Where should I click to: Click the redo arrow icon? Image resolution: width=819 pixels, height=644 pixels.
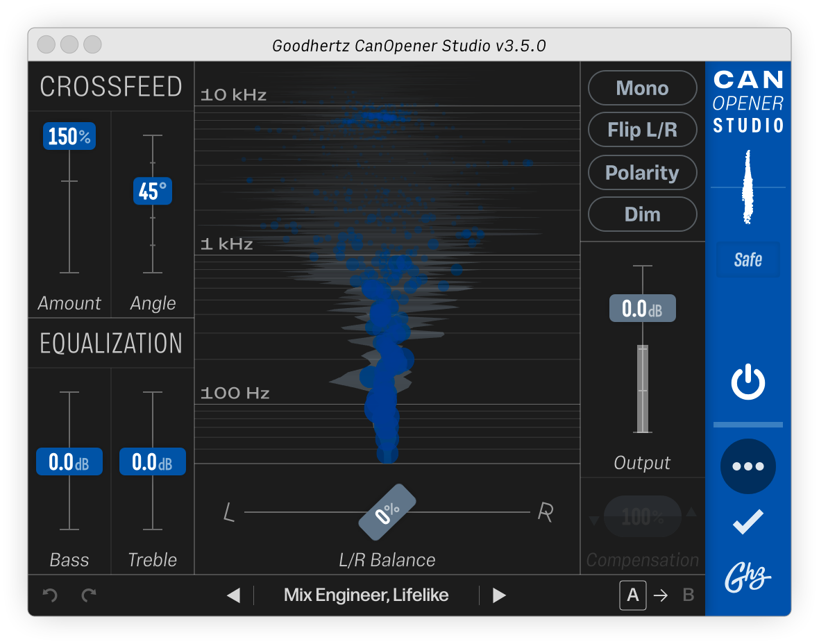click(x=89, y=595)
